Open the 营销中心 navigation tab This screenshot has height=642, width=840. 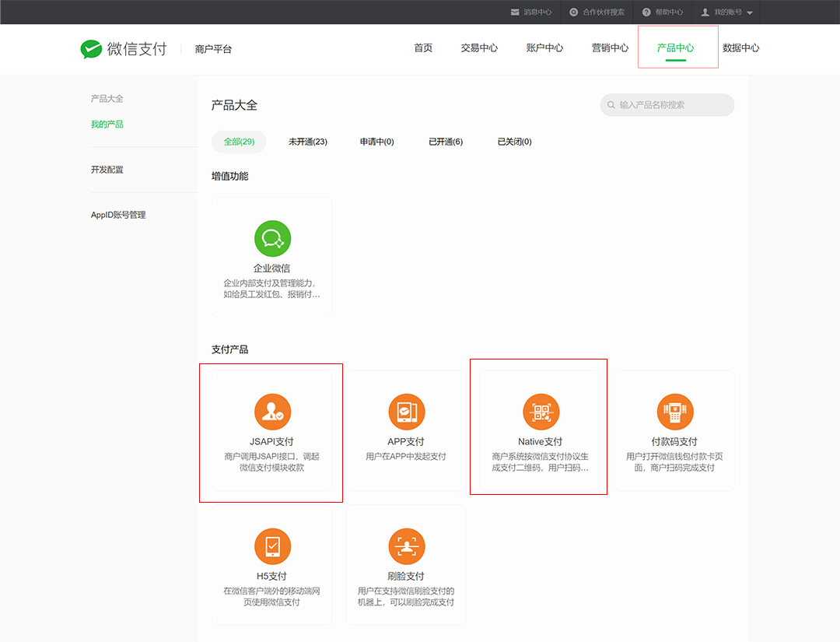[x=611, y=48]
